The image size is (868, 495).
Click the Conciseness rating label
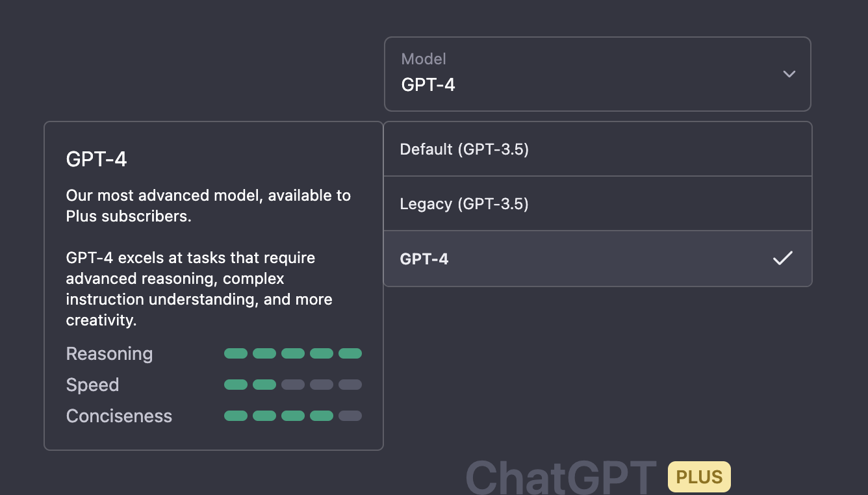point(119,416)
